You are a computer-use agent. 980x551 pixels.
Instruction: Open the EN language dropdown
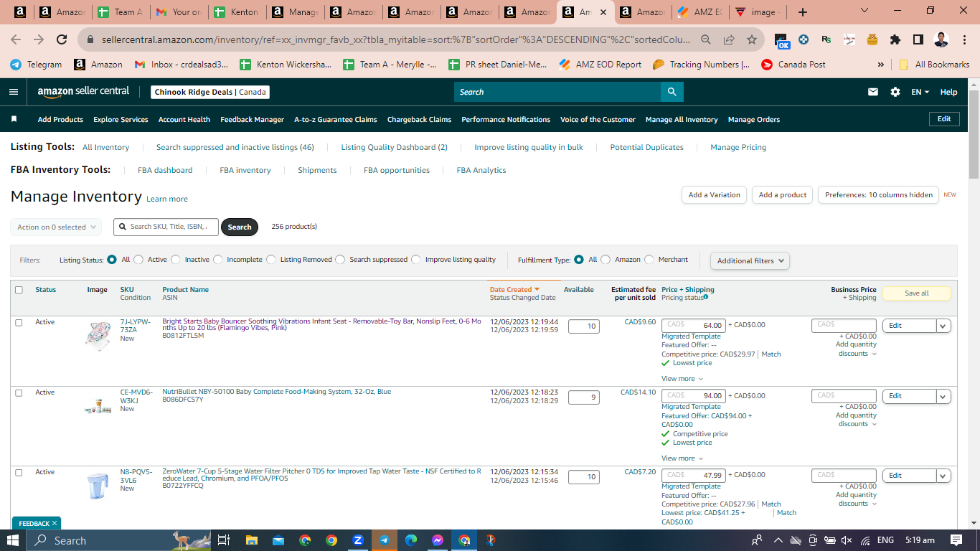click(920, 92)
